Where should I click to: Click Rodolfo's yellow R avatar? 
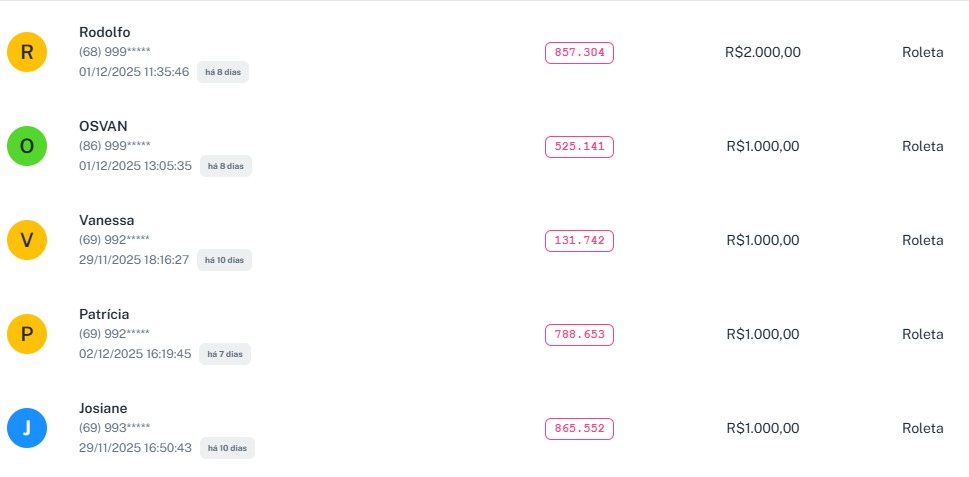tap(27, 52)
